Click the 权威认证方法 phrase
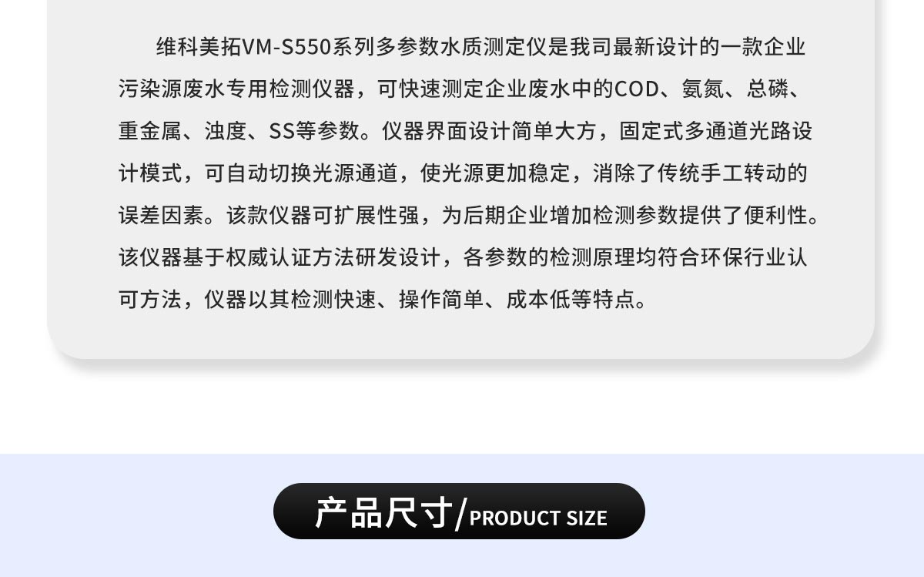Image resolution: width=924 pixels, height=577 pixels. pos(290,257)
